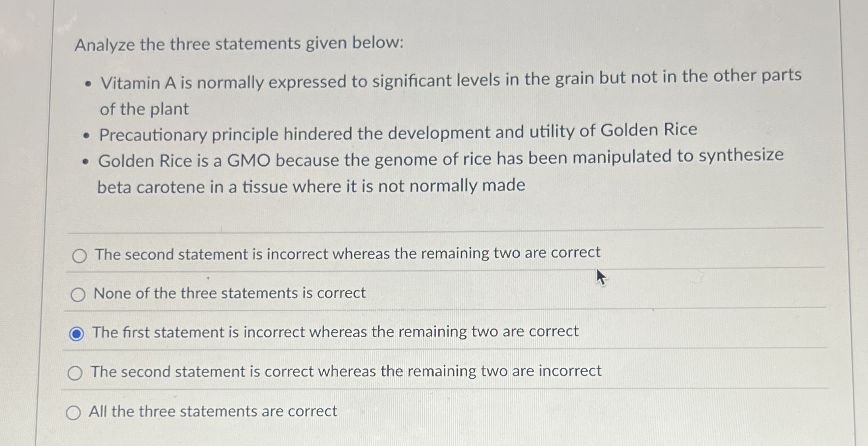Click the empty radio circle beside last option
Image resolution: width=868 pixels, height=446 pixels.
click(x=75, y=412)
